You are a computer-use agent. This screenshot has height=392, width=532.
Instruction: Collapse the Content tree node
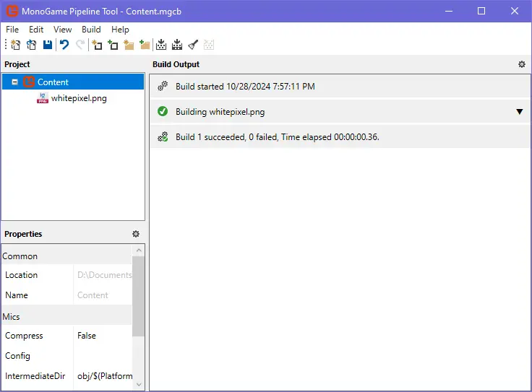(14, 82)
